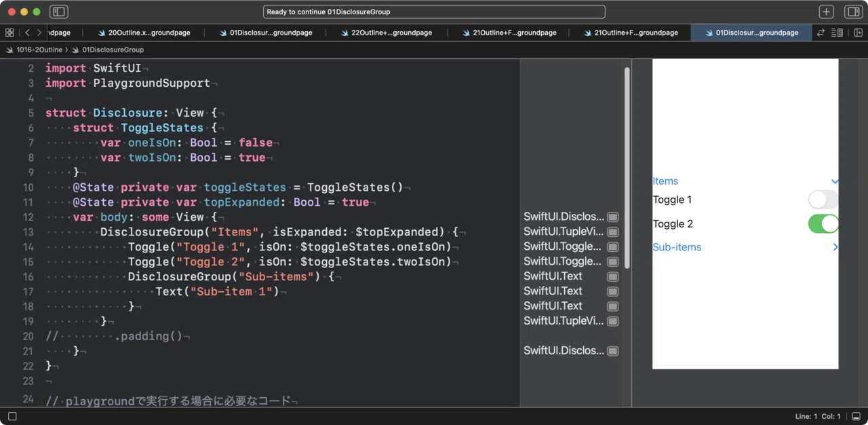Toggle the inspector panel button
Screen dimensions: 868x425
click(852, 12)
